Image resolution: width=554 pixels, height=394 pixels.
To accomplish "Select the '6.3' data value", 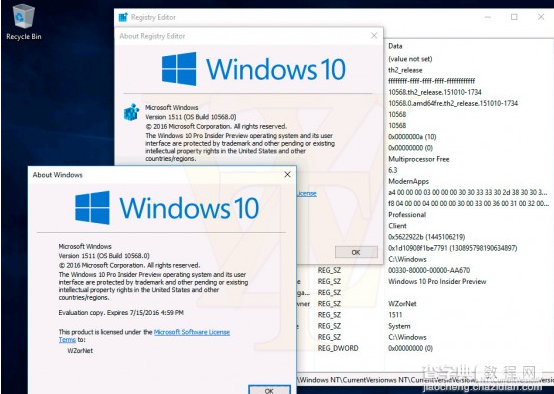I will (x=393, y=170).
